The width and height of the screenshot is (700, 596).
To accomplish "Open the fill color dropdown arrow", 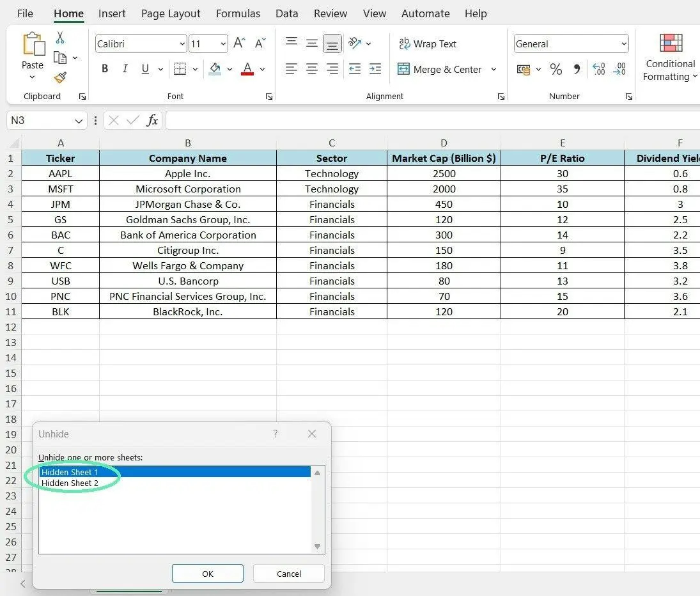I will tap(229, 69).
